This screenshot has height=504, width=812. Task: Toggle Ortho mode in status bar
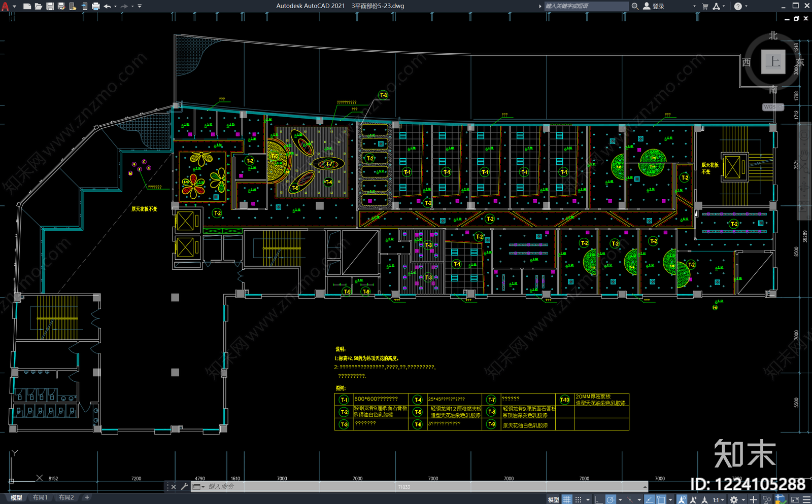click(x=599, y=500)
